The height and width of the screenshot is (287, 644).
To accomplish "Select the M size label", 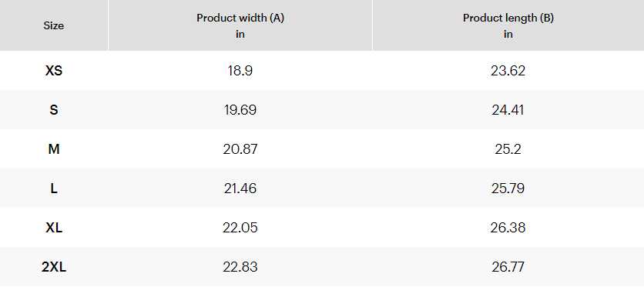I will point(54,149).
